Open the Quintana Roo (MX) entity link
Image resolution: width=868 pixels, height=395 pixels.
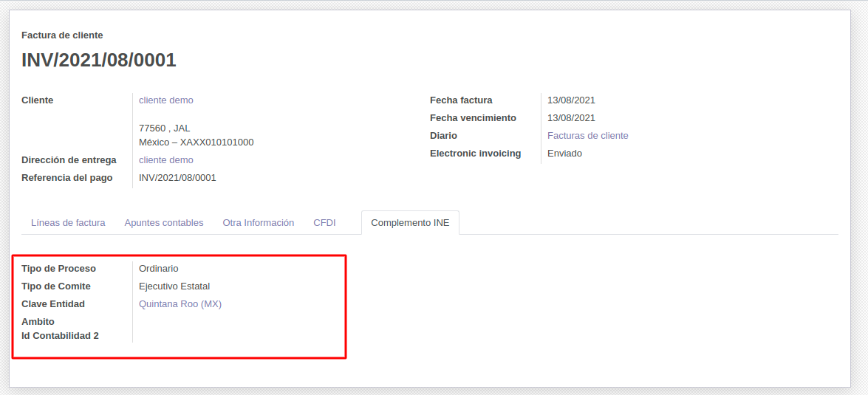coord(180,304)
